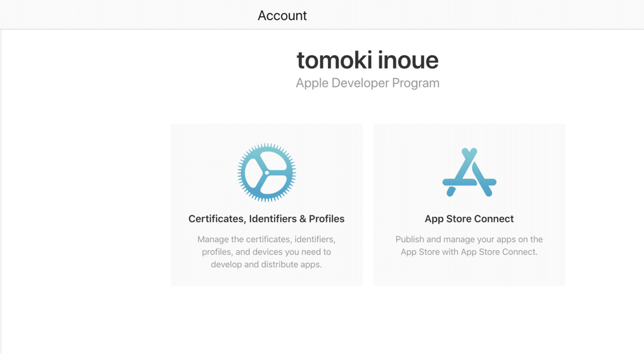The height and width of the screenshot is (354, 644).
Task: Click the Apple Developer Program subtitle
Action: pos(368,83)
